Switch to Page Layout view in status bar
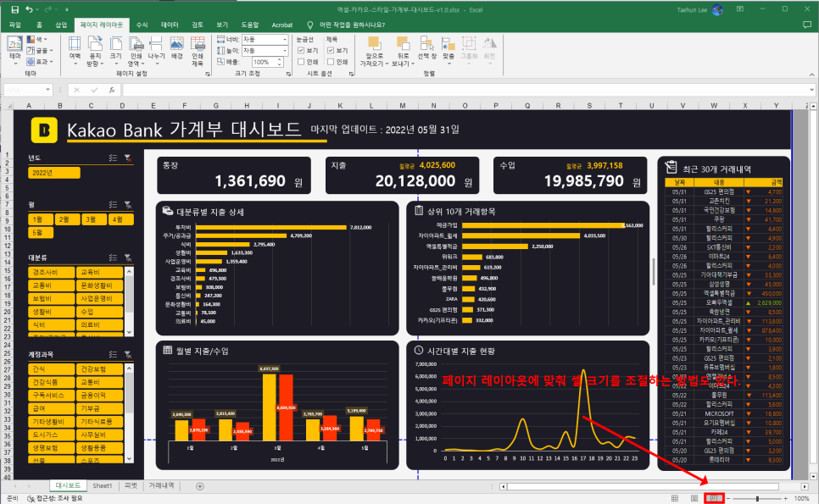 click(x=694, y=499)
